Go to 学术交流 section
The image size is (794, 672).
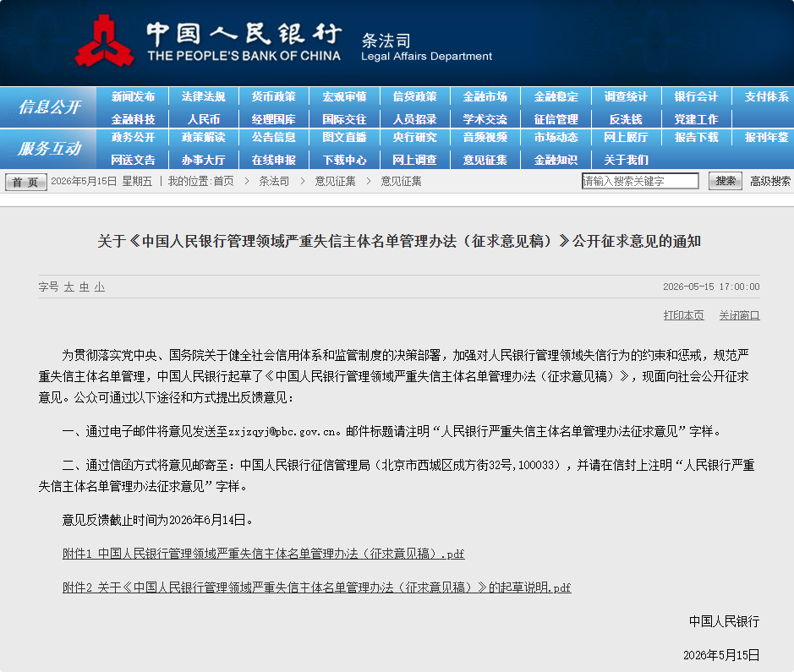click(x=485, y=119)
